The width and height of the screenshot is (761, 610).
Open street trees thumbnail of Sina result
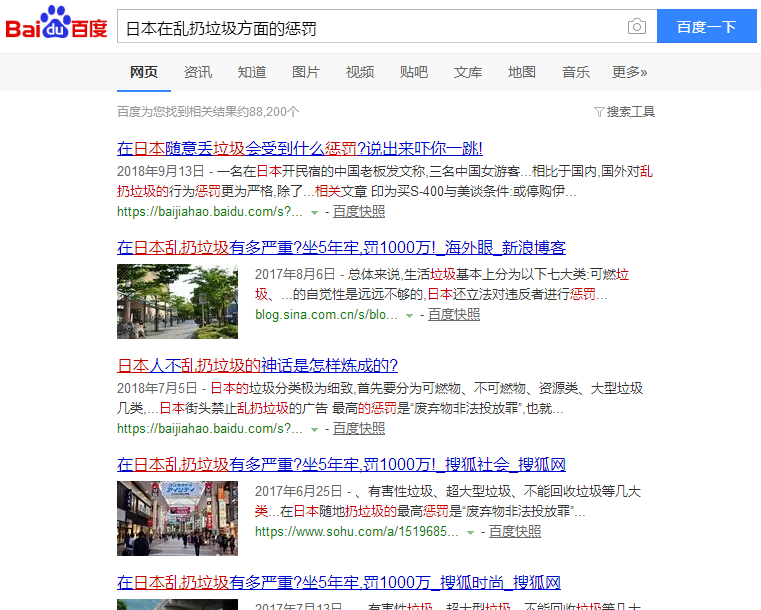[x=178, y=301]
